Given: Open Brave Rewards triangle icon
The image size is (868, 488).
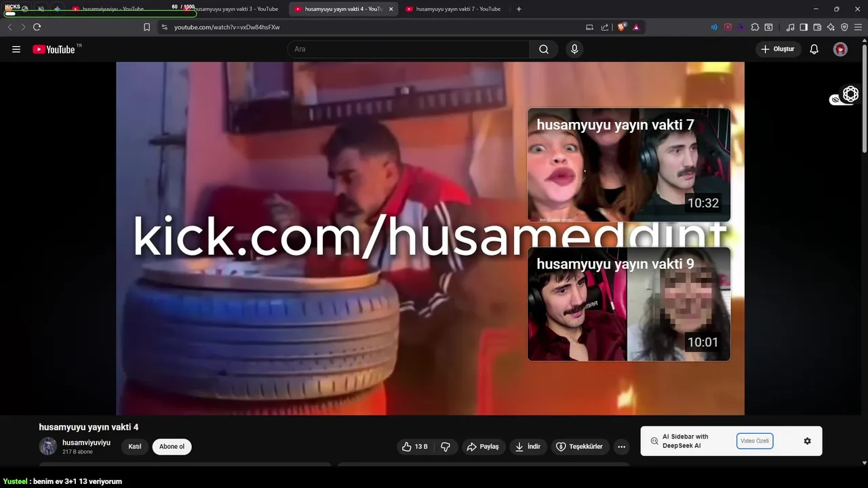Looking at the screenshot, I should pos(636,27).
